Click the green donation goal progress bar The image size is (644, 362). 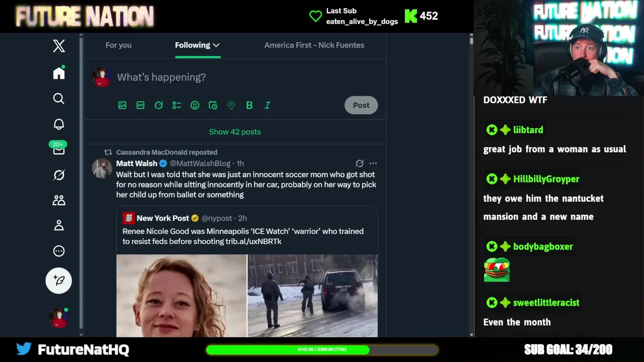[322, 349]
